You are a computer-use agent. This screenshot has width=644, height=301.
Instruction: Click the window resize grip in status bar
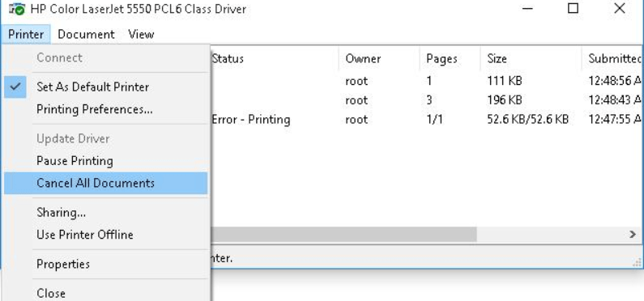[638, 262]
